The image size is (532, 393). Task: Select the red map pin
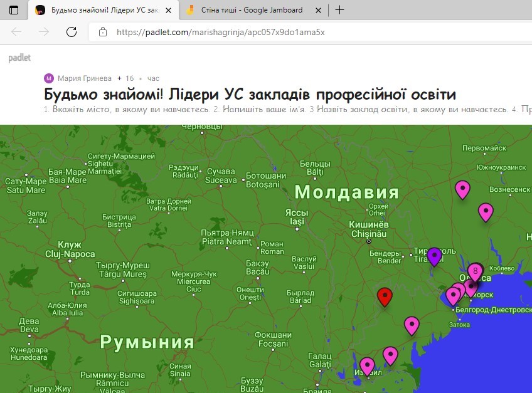385,296
